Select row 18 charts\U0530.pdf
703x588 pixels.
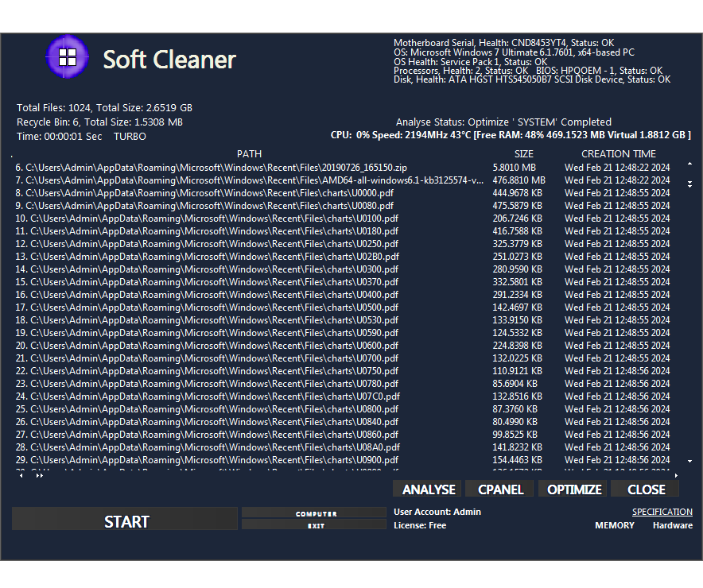pos(343,320)
